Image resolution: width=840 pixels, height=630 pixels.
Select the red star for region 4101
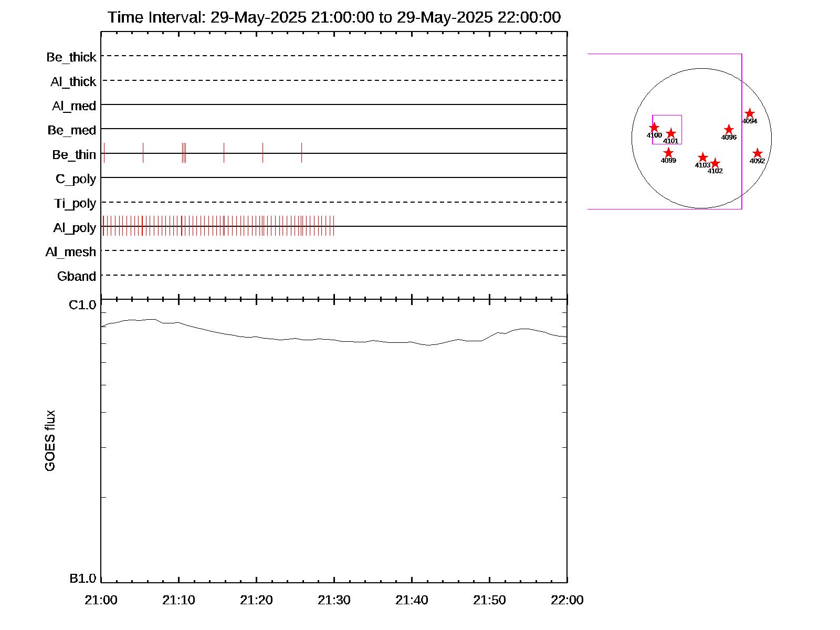coord(670,133)
